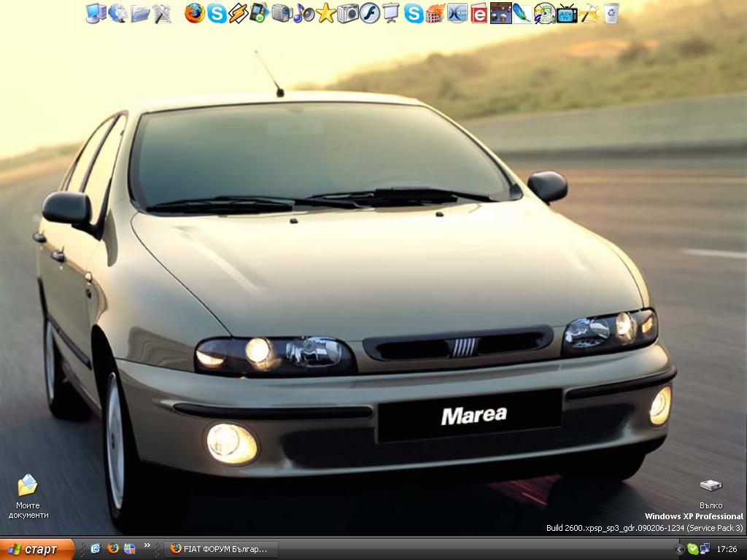
Task: Open the crossed tools icon beside the folder
Action: click(x=162, y=13)
